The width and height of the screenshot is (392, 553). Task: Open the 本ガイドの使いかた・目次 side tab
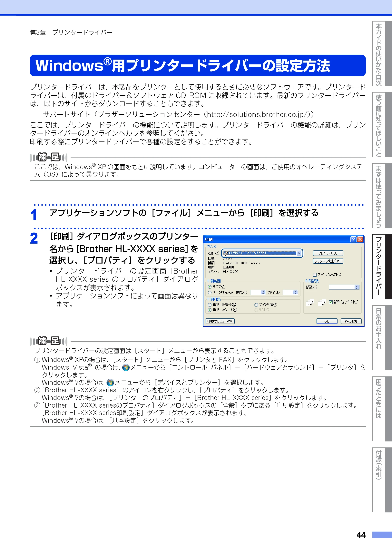[x=382, y=54]
